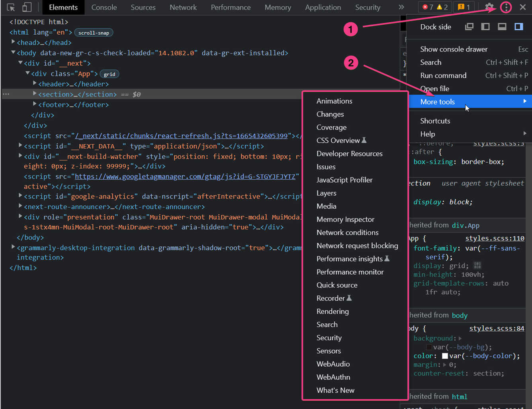Open the WebAuthn tool

point(355,377)
